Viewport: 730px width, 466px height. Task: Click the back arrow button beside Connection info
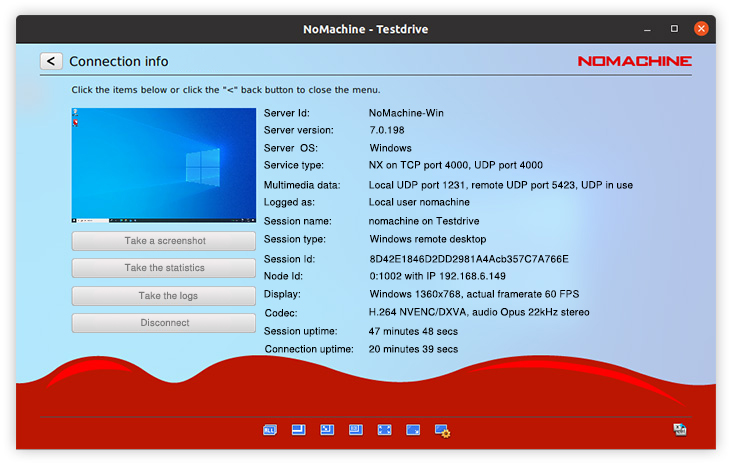(x=51, y=61)
